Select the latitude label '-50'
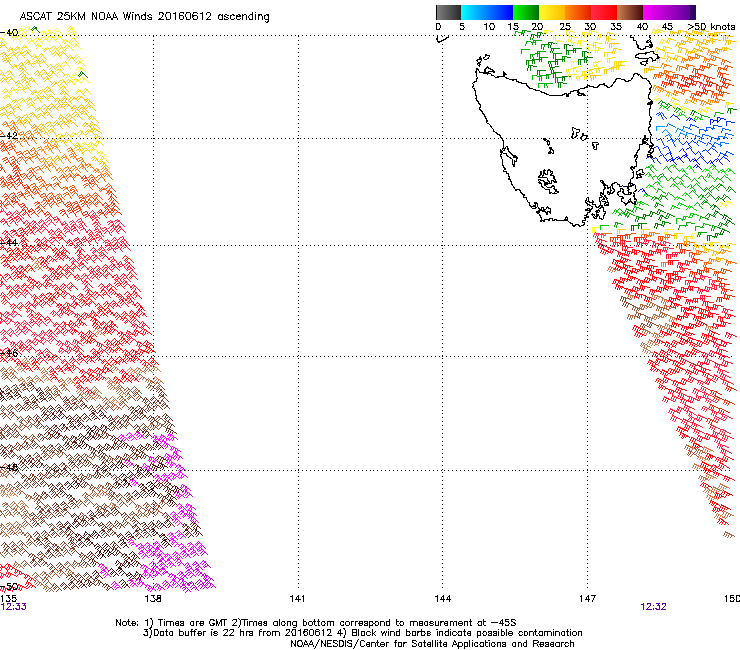 point(9,587)
